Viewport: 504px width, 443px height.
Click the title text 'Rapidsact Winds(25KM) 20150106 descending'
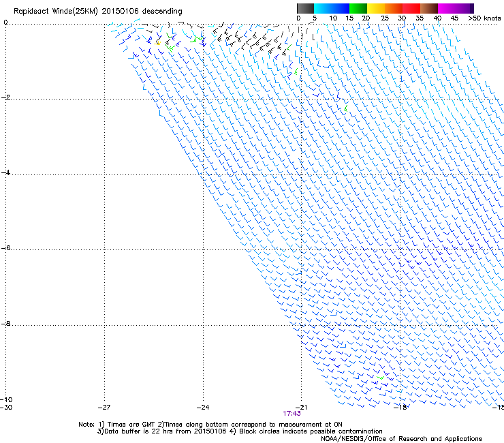point(98,12)
